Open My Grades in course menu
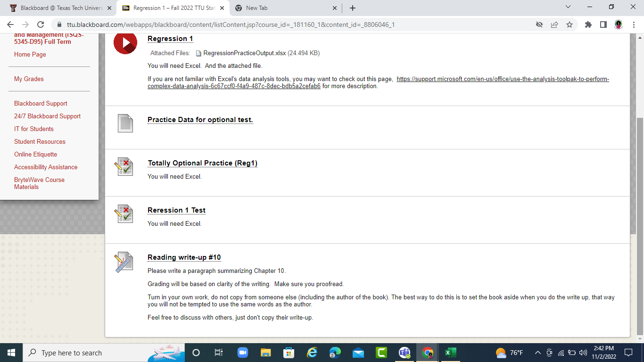Image resolution: width=644 pixels, height=362 pixels. click(x=29, y=79)
